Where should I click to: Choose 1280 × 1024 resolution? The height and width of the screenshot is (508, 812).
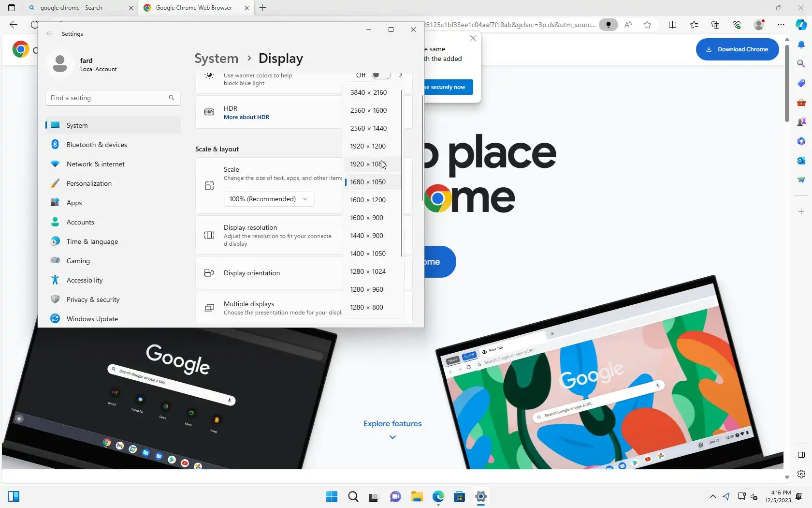pos(372,271)
